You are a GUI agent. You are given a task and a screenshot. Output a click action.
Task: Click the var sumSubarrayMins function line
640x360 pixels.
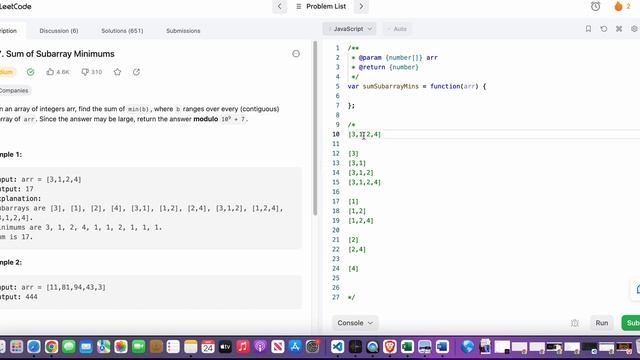tap(417, 87)
